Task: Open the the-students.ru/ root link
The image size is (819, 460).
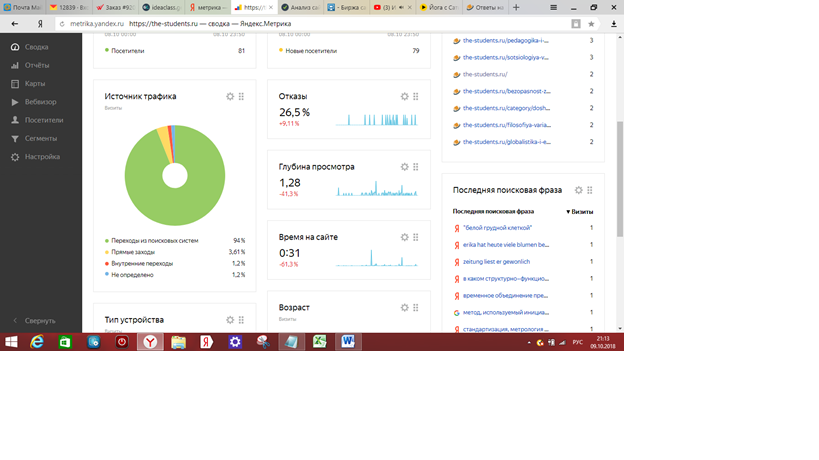Action: coord(485,75)
